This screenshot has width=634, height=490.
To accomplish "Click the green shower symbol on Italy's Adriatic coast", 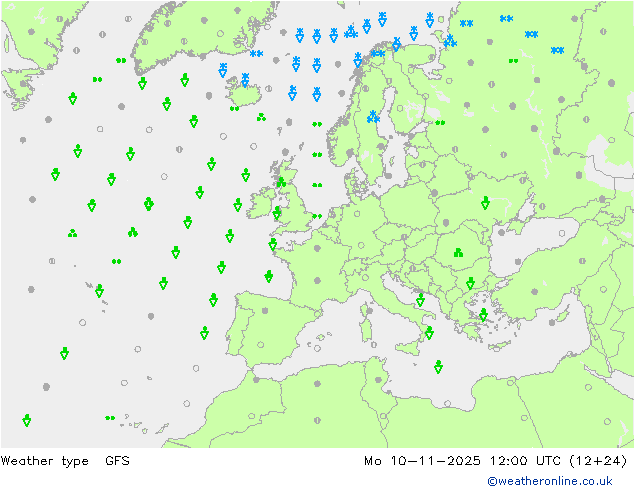I will [420, 300].
